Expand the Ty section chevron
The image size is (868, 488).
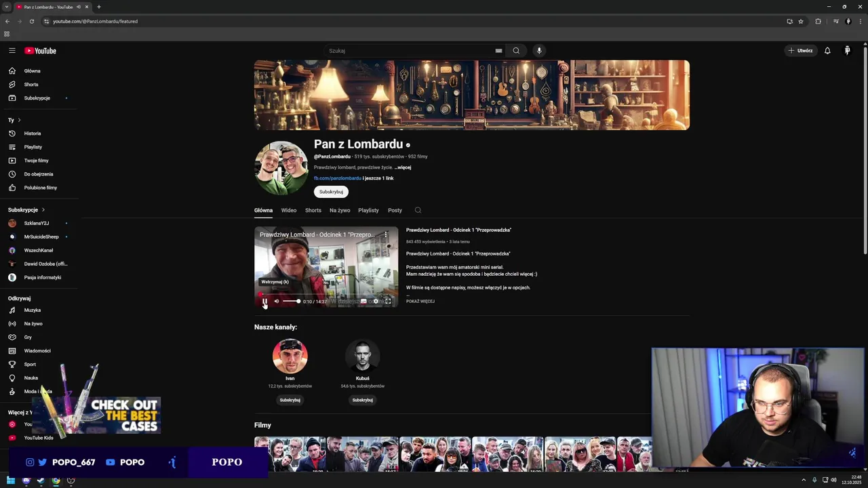point(19,120)
